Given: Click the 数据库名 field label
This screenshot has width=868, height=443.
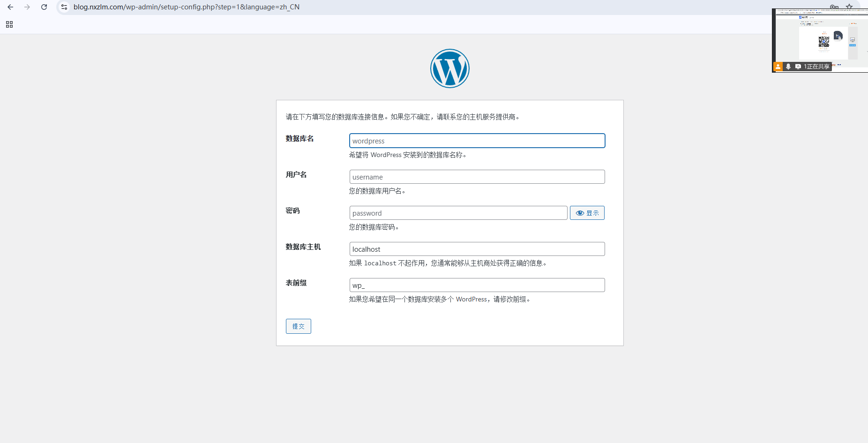Looking at the screenshot, I should point(299,138).
